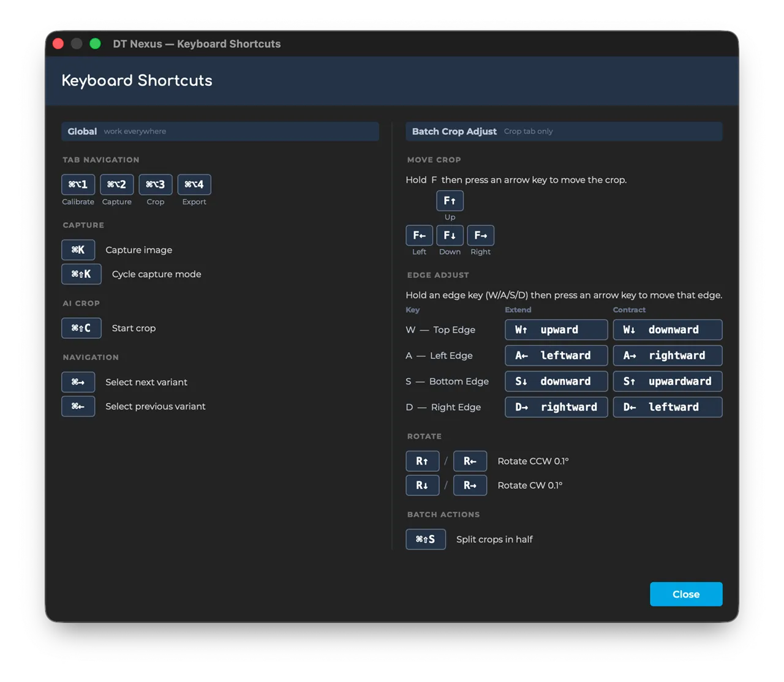Click the S↑ upwardward contract key

tap(668, 381)
